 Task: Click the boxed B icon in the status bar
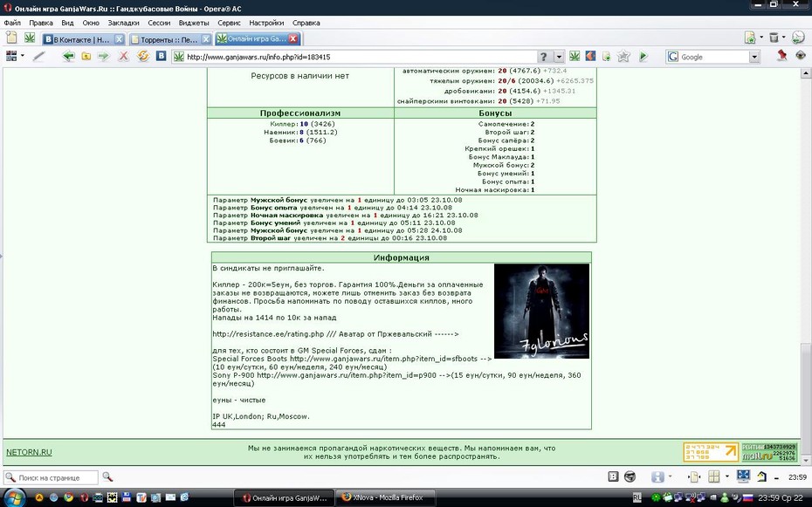point(613,476)
